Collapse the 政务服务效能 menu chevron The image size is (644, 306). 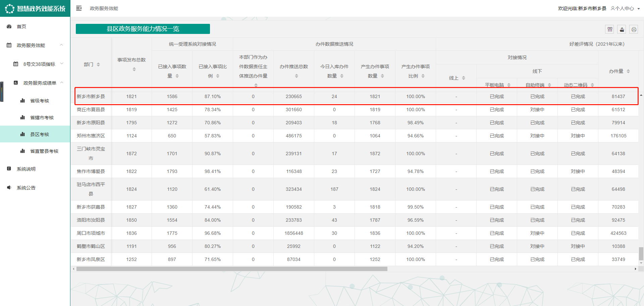[x=61, y=45]
